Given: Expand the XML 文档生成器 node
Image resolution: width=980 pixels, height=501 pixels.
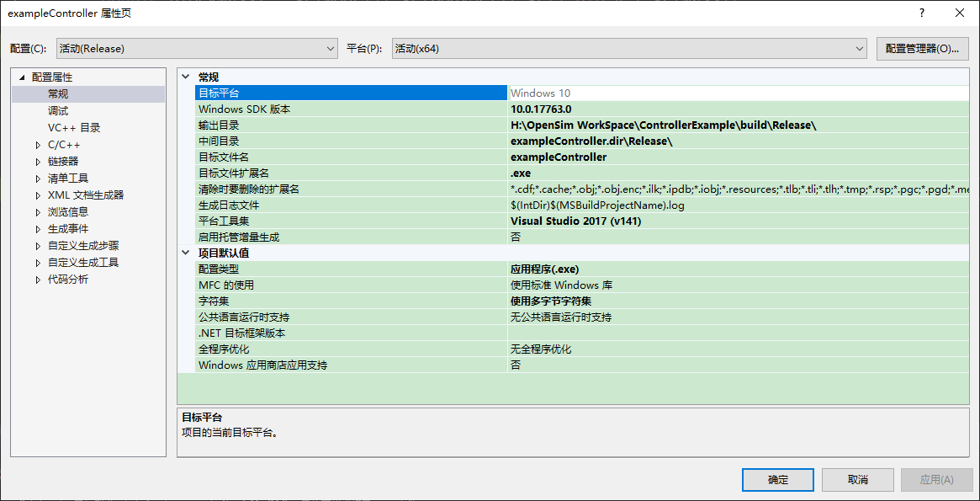Looking at the screenshot, I should click(x=36, y=195).
